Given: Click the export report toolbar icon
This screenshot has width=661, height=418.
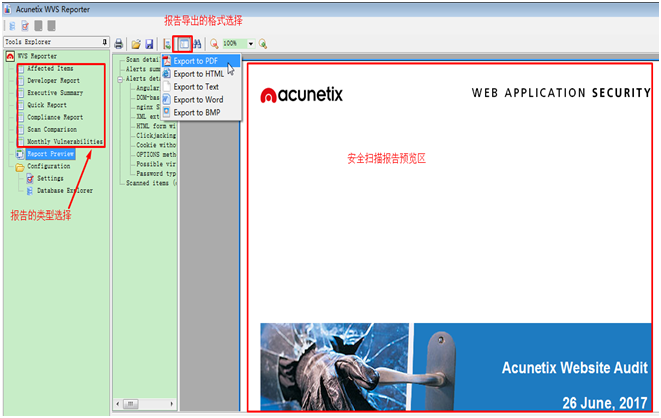Looking at the screenshot, I should (167, 44).
